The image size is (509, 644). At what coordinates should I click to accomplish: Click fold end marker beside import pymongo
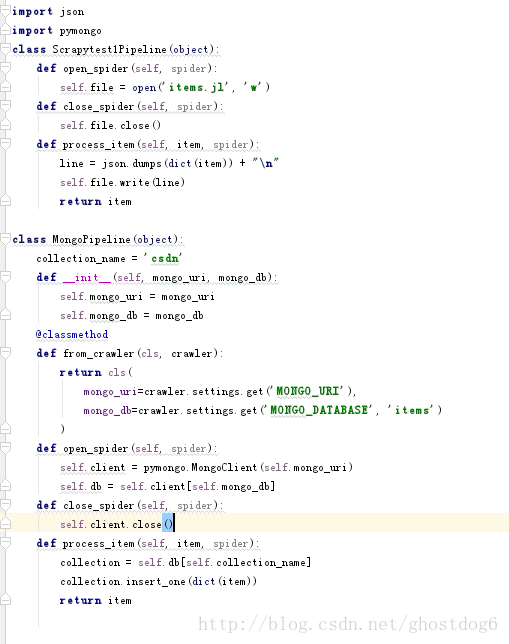pos(5,30)
